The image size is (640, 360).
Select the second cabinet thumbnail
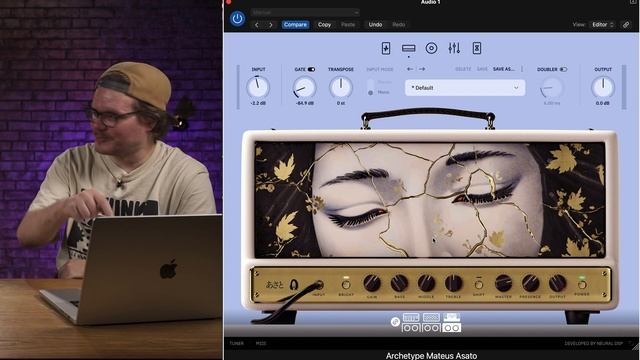(431, 328)
